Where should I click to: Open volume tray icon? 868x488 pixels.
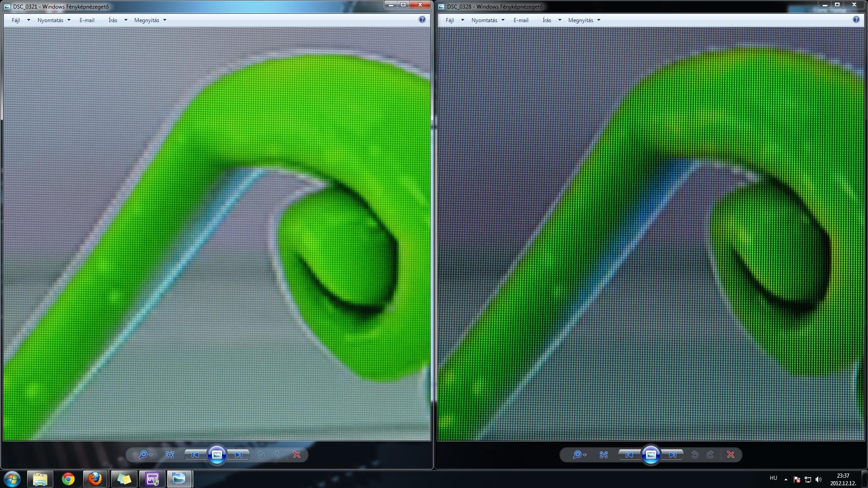818,479
